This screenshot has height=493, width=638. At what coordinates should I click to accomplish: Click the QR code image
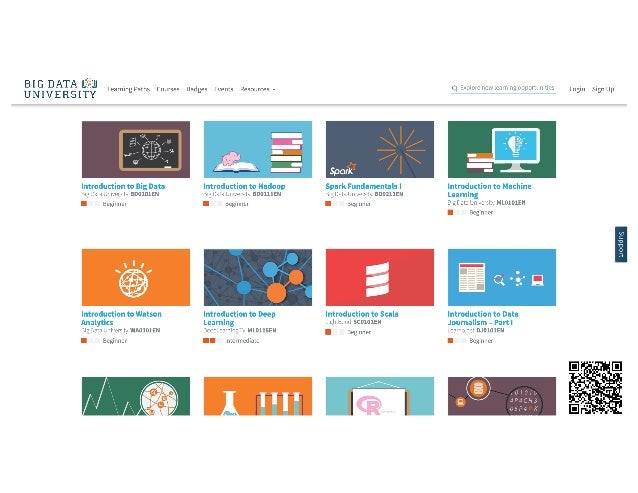[595, 388]
